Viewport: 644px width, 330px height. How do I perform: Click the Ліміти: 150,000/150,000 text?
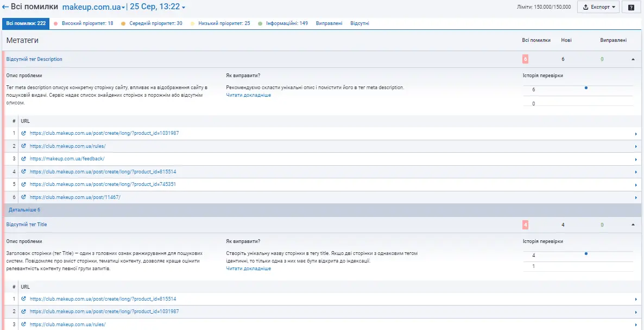[x=544, y=7]
